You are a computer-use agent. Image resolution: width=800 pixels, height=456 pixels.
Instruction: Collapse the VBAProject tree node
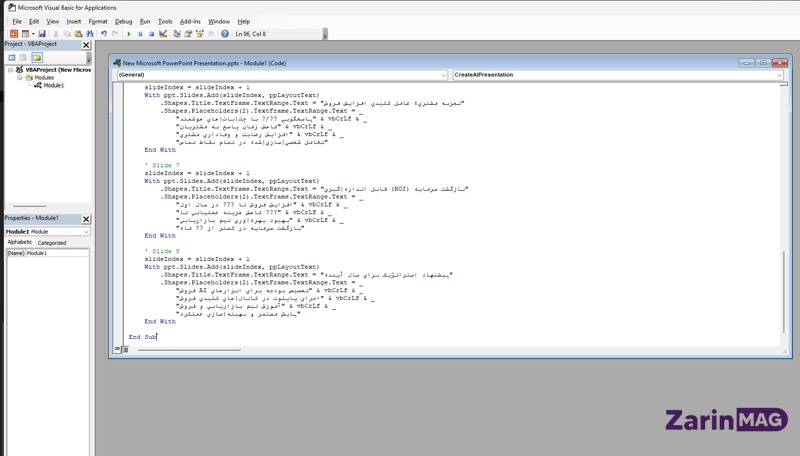[10, 70]
